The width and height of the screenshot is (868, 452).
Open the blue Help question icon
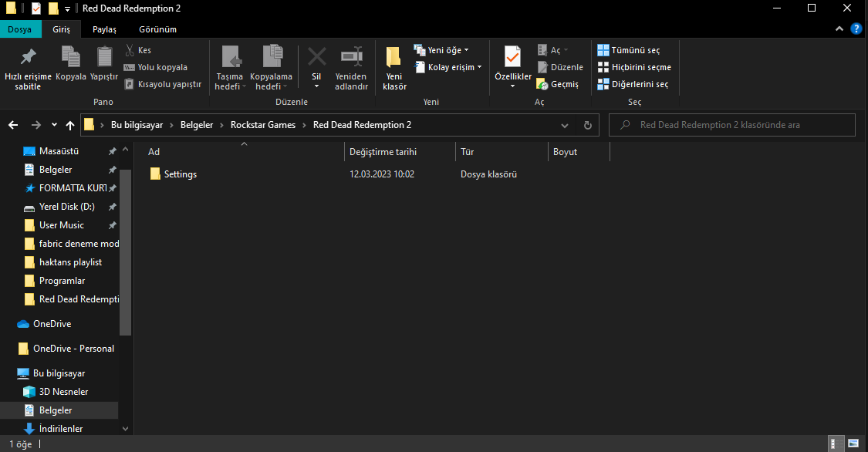point(856,29)
